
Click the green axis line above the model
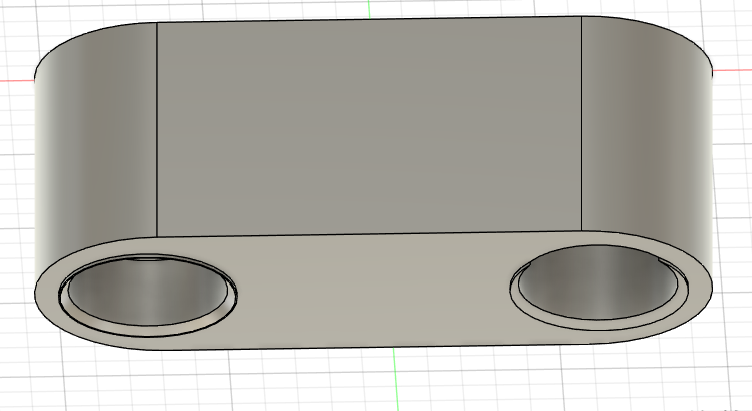click(x=369, y=8)
